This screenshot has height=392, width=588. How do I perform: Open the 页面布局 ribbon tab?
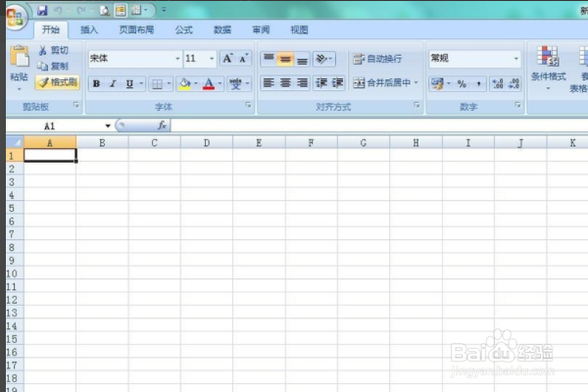(x=136, y=30)
